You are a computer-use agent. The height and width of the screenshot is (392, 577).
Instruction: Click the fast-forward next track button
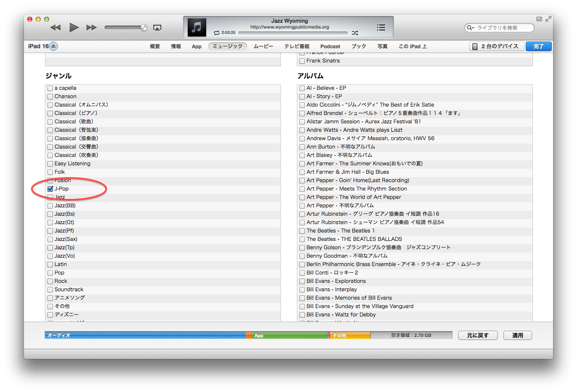(92, 28)
